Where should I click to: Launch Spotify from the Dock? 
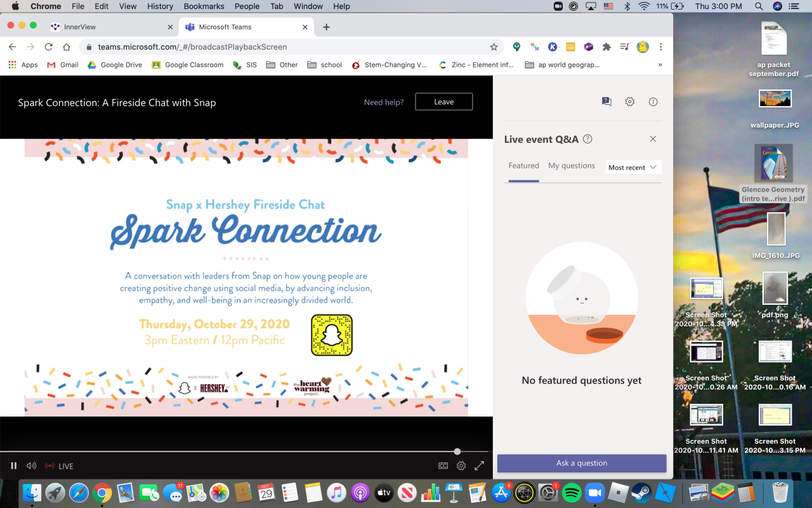[x=572, y=493]
